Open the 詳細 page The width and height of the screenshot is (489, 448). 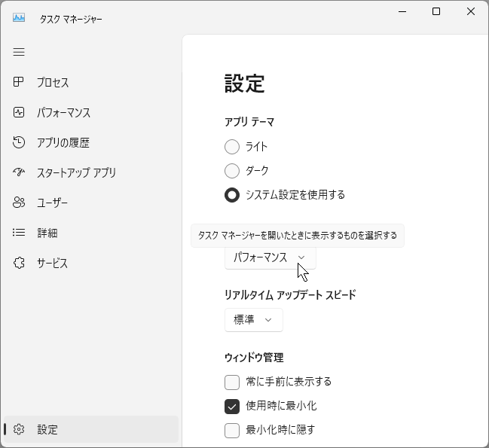click(91, 233)
